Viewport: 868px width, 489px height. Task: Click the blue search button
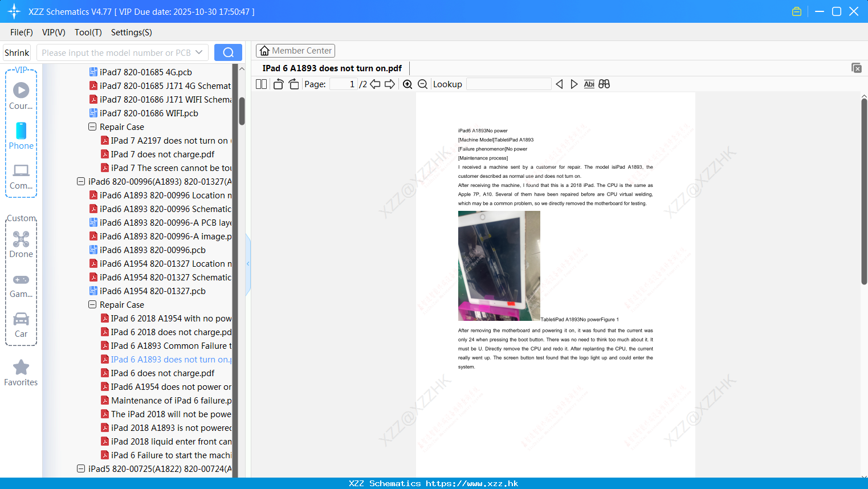tap(228, 52)
